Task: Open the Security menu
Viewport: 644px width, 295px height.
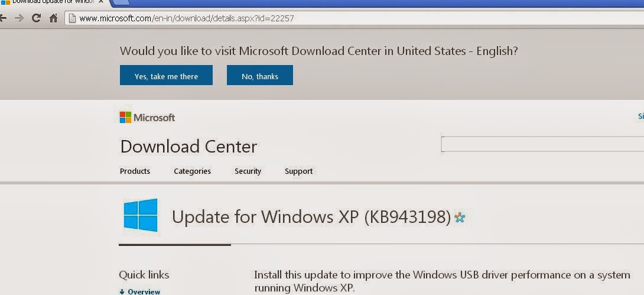Action: tap(248, 171)
